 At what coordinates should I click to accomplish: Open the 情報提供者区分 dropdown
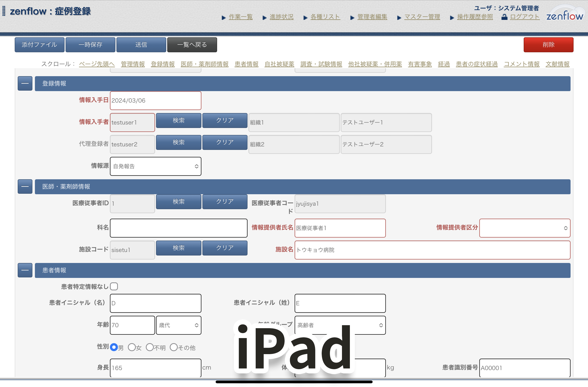coord(525,228)
